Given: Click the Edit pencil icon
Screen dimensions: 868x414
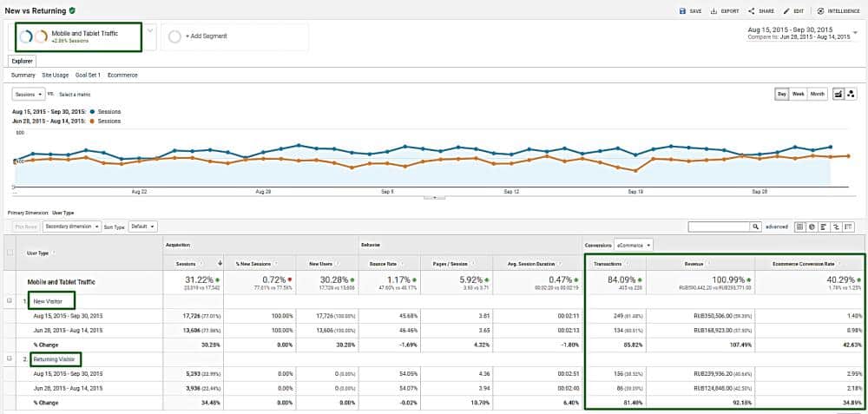Looking at the screenshot, I should [786, 11].
